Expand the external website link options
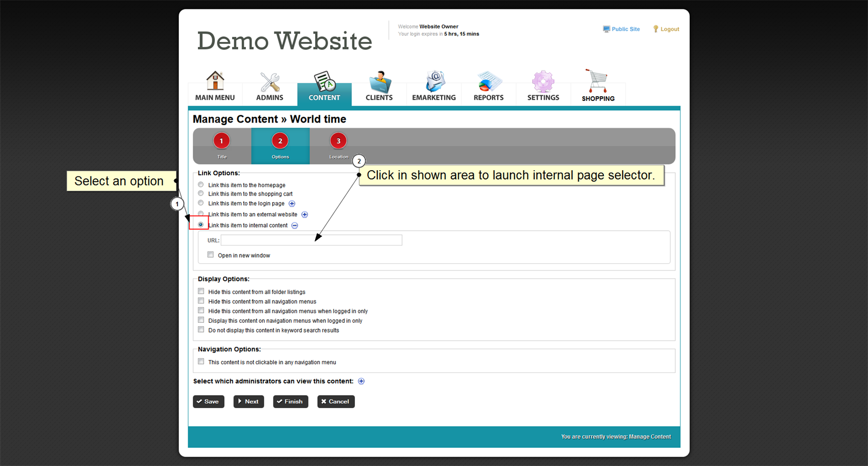This screenshot has height=466, width=868. [x=305, y=215]
